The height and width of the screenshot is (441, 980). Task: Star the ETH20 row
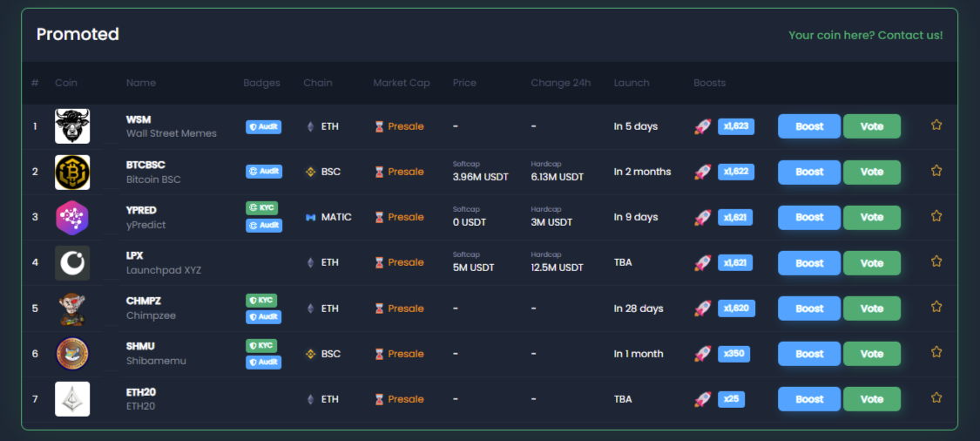(x=936, y=397)
